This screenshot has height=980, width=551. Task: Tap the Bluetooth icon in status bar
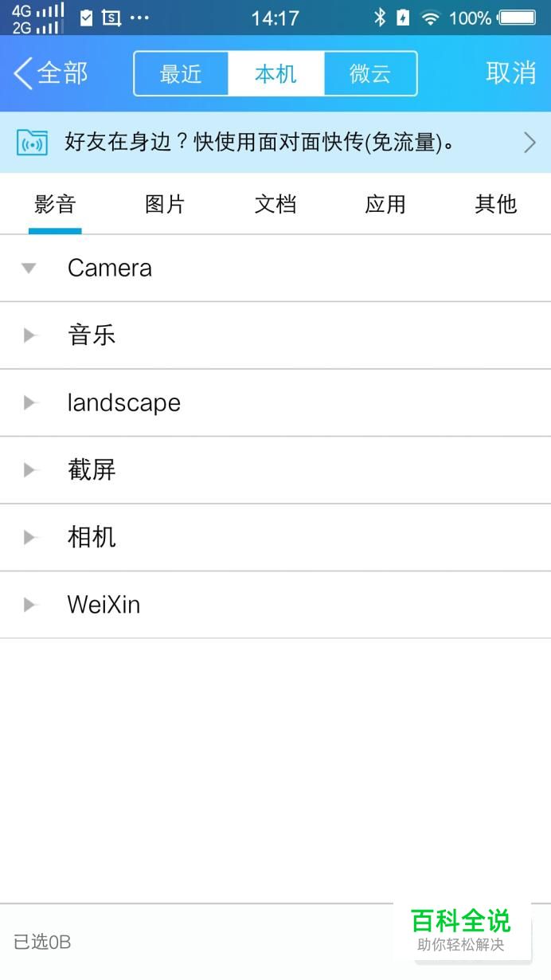pos(380,18)
